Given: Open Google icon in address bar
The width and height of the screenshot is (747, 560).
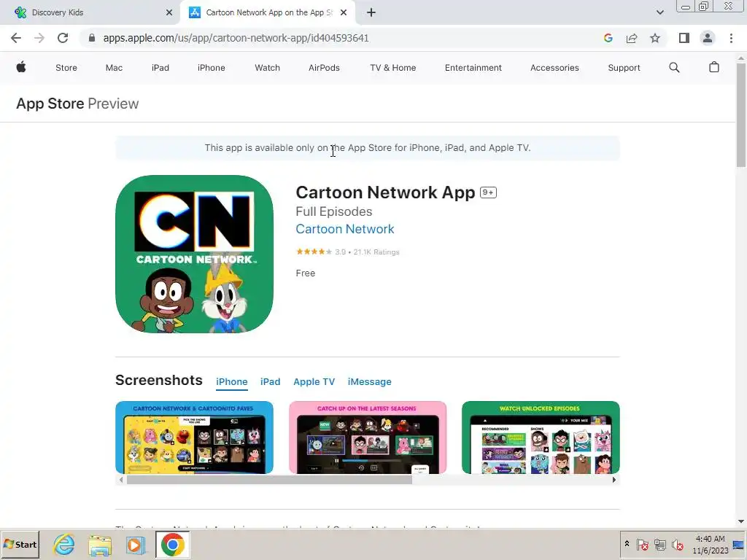Looking at the screenshot, I should point(608,38).
